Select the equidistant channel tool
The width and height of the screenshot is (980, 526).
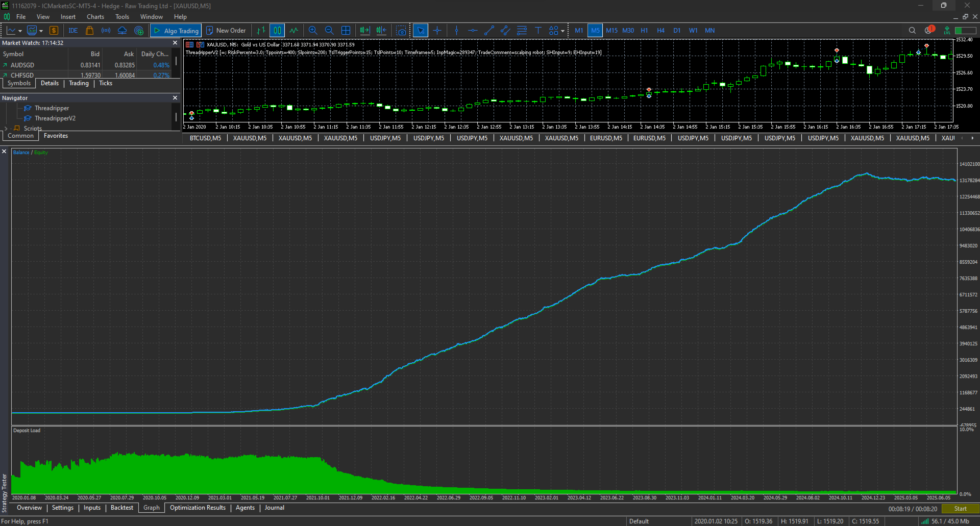coord(505,31)
